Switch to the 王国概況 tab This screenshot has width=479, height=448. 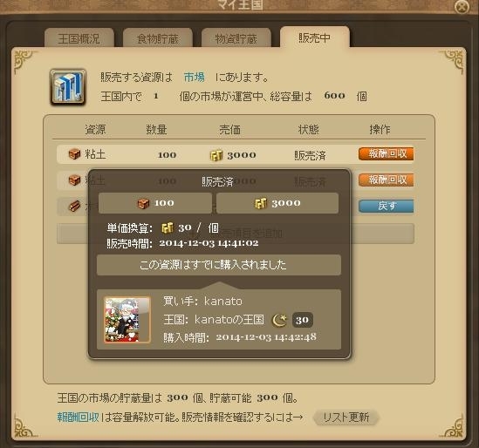pyautogui.click(x=79, y=37)
